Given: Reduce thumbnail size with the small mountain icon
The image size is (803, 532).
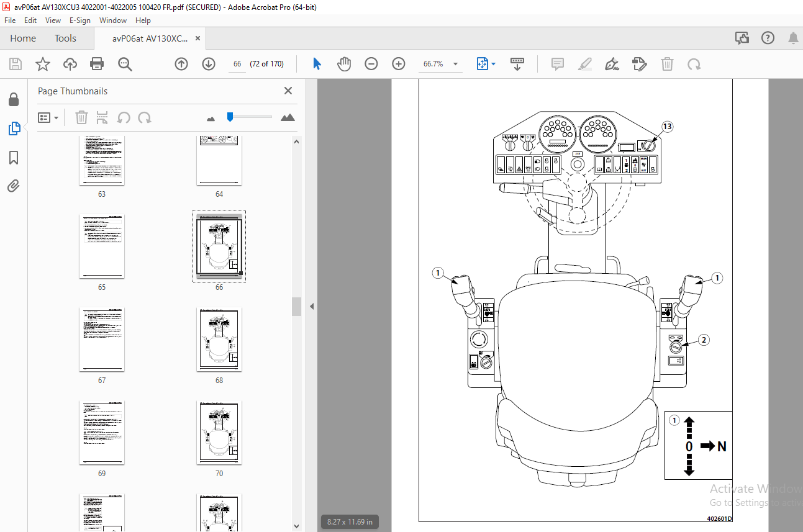Looking at the screenshot, I should tap(211, 118).
